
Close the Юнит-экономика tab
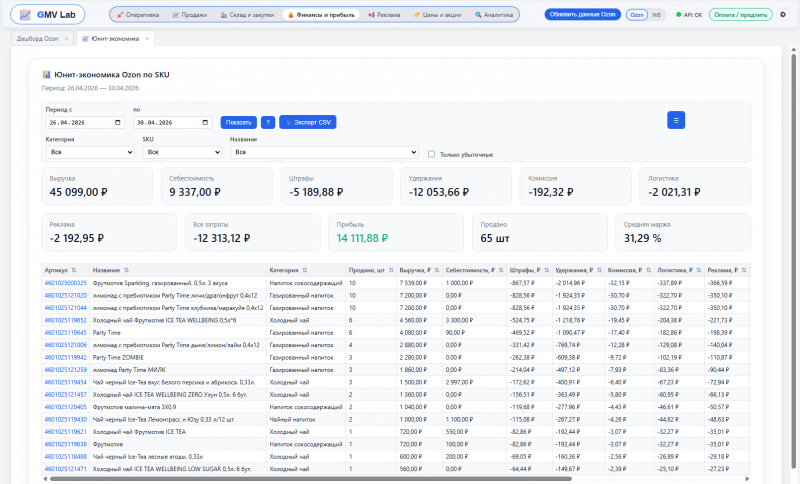pos(147,39)
